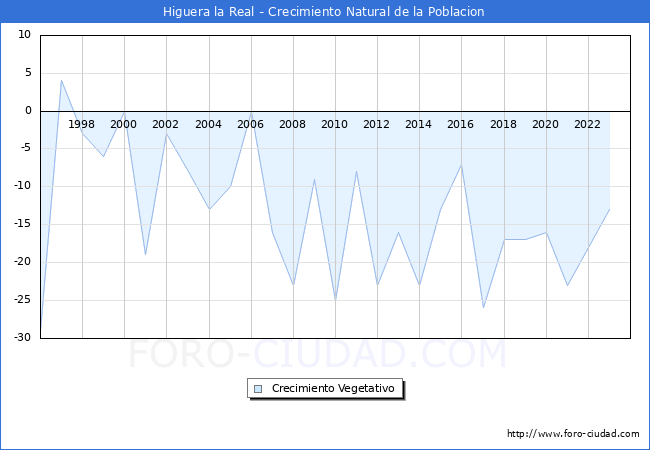Click the Crecimiento Vegetativo legend label
Viewport: 650px width, 450px height.
pyautogui.click(x=333, y=388)
